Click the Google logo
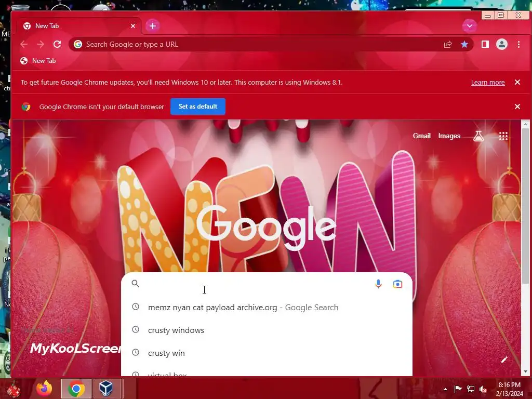The image size is (532, 399). (267, 228)
